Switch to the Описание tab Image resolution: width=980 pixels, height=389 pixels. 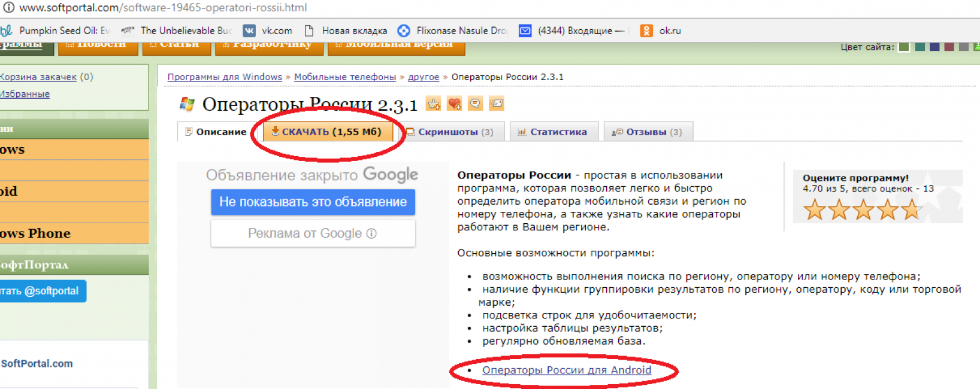(x=216, y=132)
